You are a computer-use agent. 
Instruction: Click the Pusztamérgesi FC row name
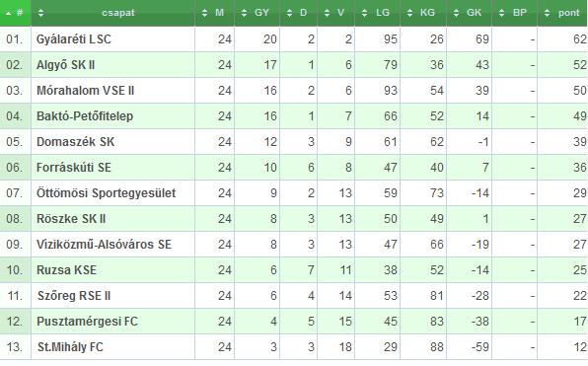88,322
